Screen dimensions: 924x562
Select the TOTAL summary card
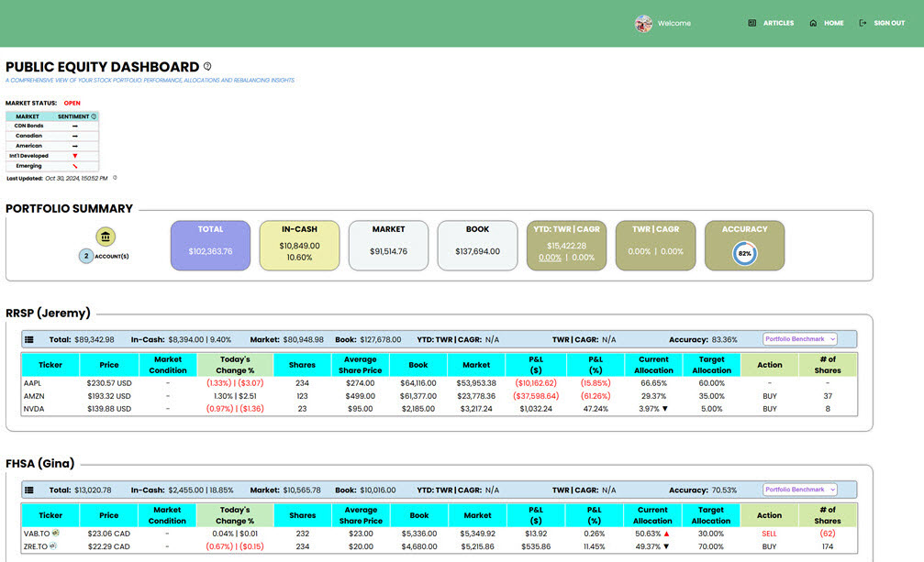pos(210,245)
